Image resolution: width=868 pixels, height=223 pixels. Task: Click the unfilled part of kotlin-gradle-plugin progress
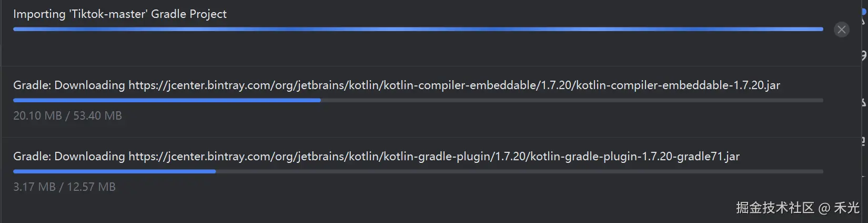(x=519, y=171)
